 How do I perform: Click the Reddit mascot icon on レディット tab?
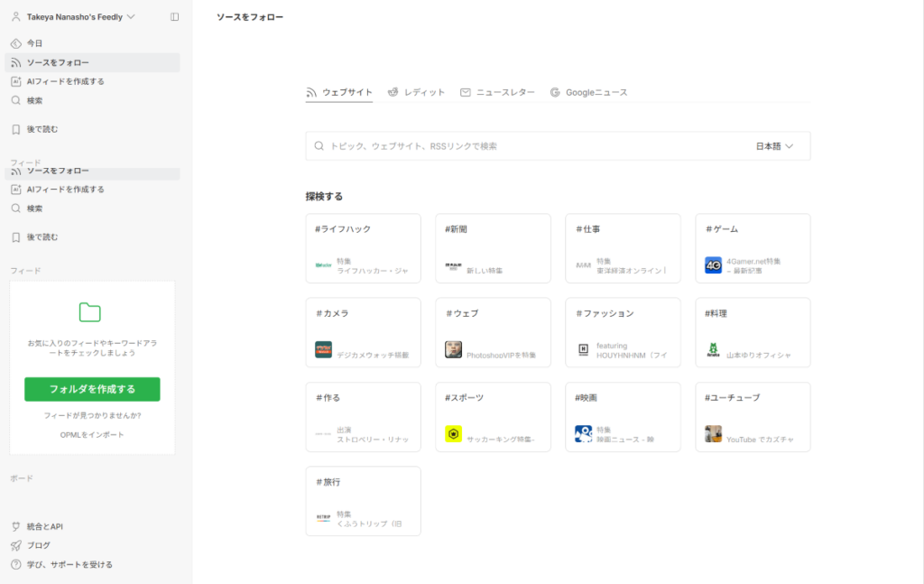(393, 91)
